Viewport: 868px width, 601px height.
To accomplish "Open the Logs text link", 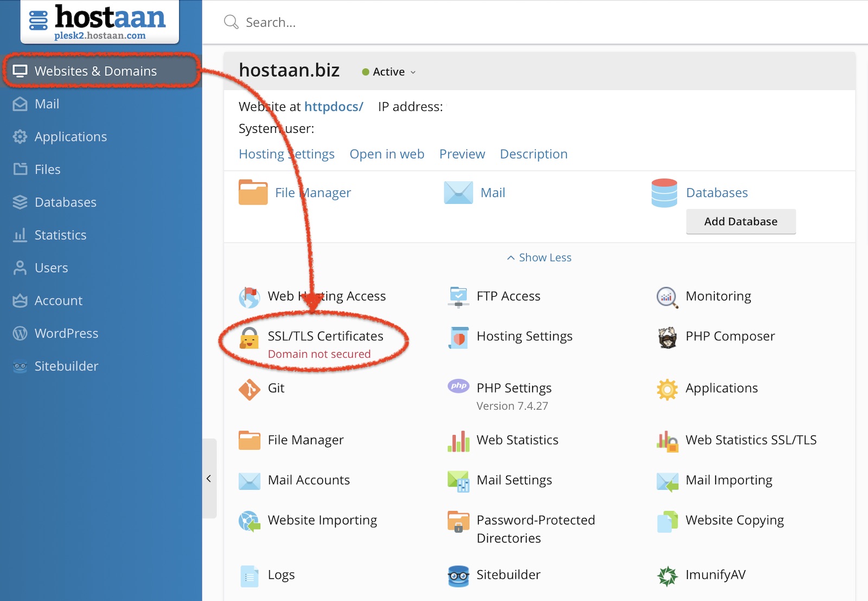I will [x=281, y=575].
